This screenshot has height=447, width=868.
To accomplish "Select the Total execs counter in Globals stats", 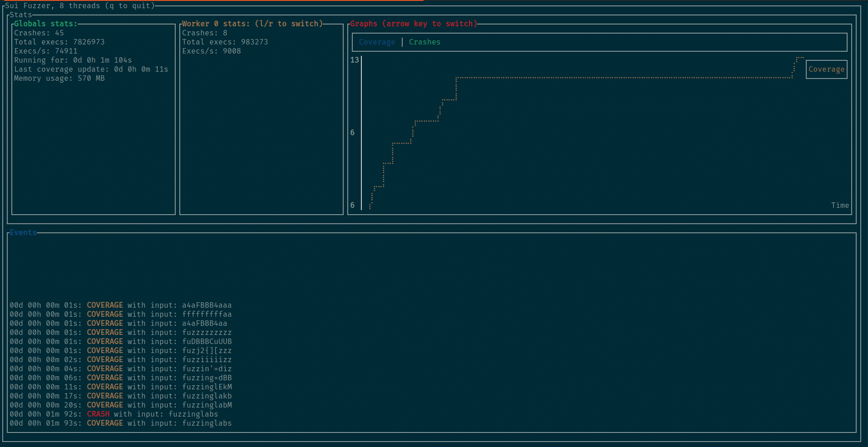I will point(59,42).
